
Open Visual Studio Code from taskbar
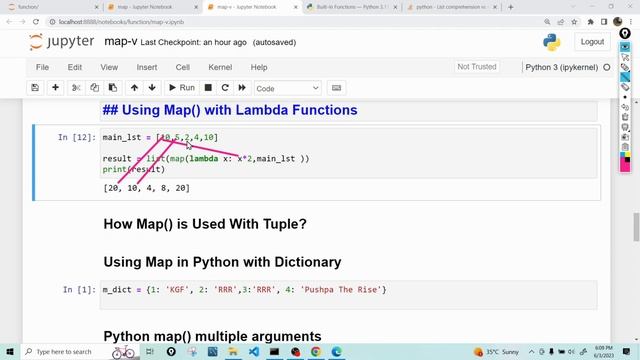tap(253, 352)
